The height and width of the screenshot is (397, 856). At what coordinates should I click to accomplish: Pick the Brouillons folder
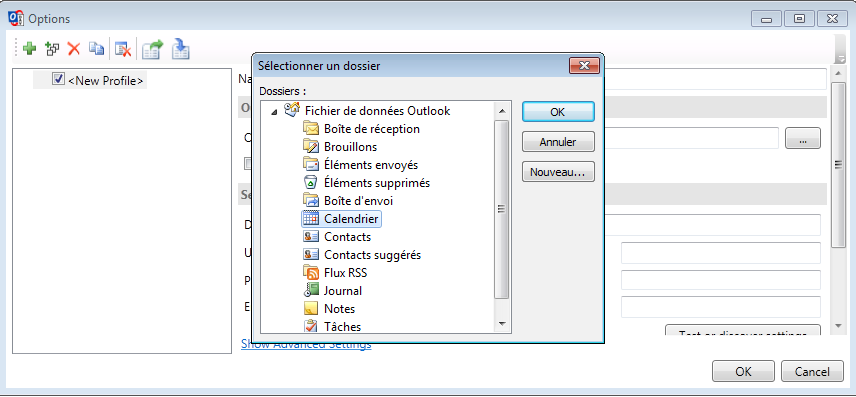click(x=350, y=147)
